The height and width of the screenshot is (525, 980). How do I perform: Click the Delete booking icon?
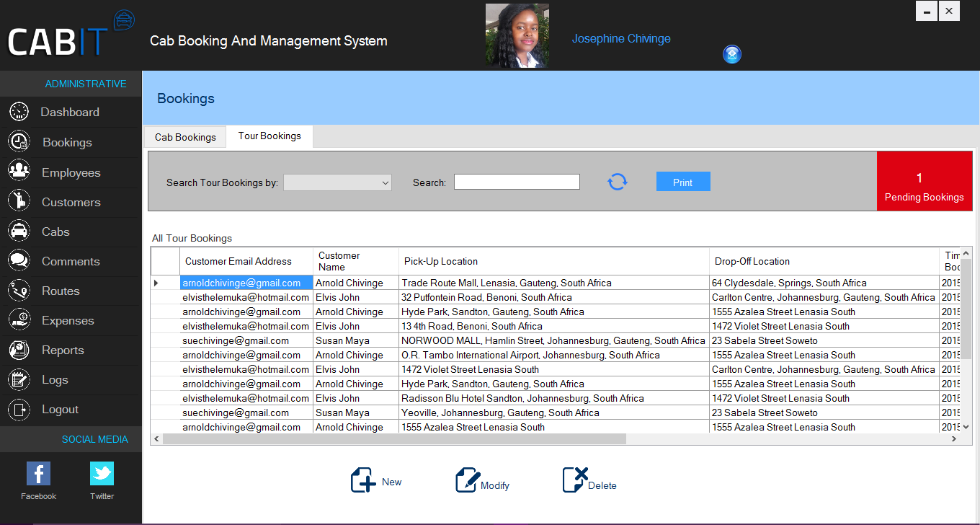tap(576, 480)
